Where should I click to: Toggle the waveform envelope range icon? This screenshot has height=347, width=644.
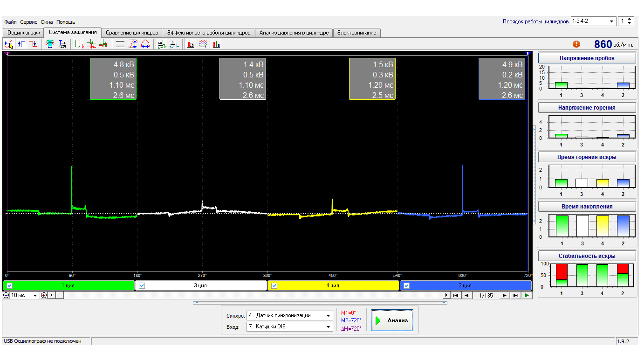[x=50, y=44]
